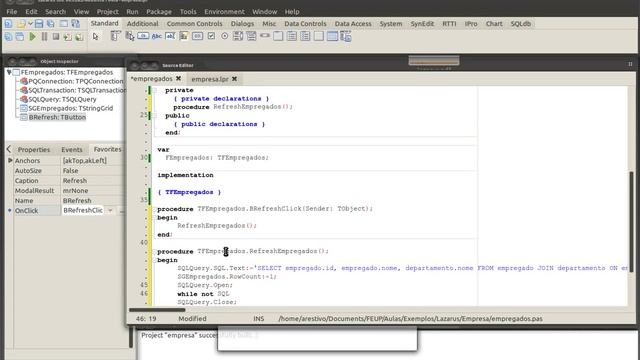640x360 pixels.
Task: Open the File menu
Action: 12,11
